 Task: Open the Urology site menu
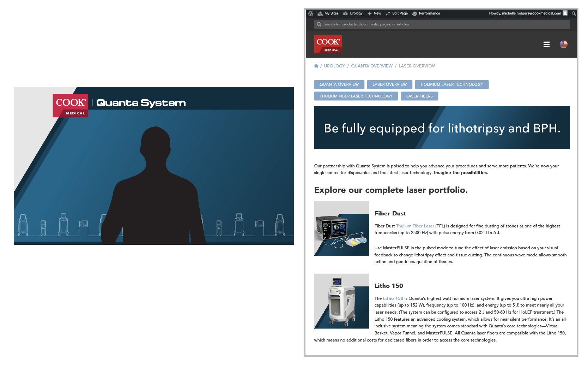(353, 13)
